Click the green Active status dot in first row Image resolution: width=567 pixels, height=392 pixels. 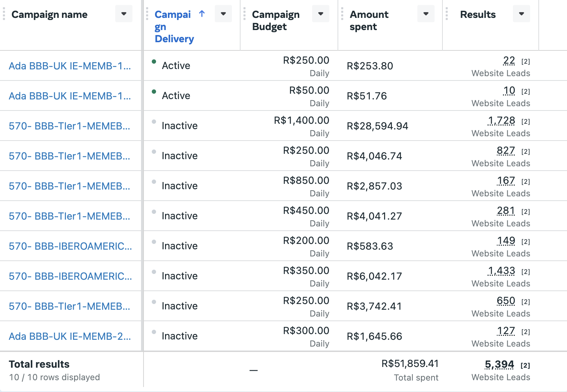tap(154, 62)
